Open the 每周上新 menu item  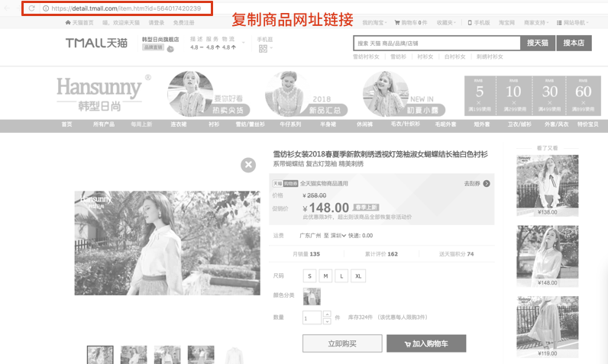141,124
